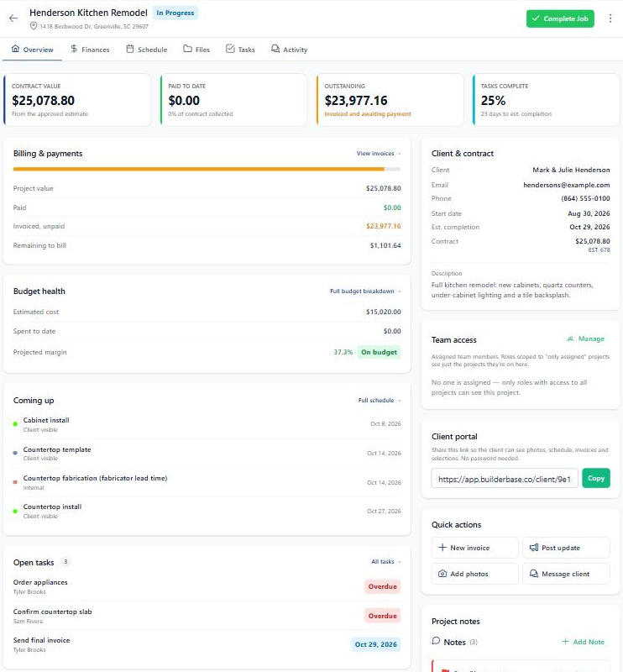Click the $23,977.16 invoiced unpaid amount
This screenshot has height=672, width=623.
(384, 226)
